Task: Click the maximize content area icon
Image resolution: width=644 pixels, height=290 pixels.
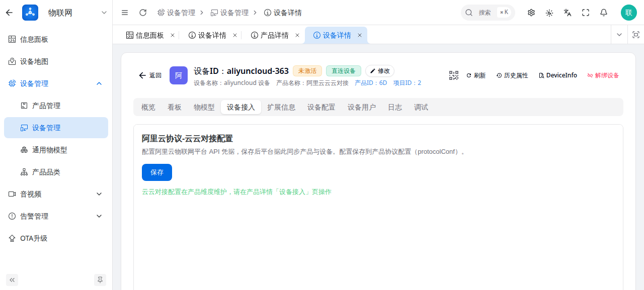Action: [636, 35]
